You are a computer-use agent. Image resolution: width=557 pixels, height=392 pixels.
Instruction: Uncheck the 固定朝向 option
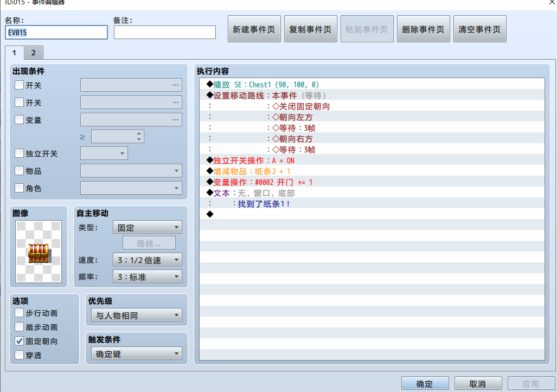[19, 341]
